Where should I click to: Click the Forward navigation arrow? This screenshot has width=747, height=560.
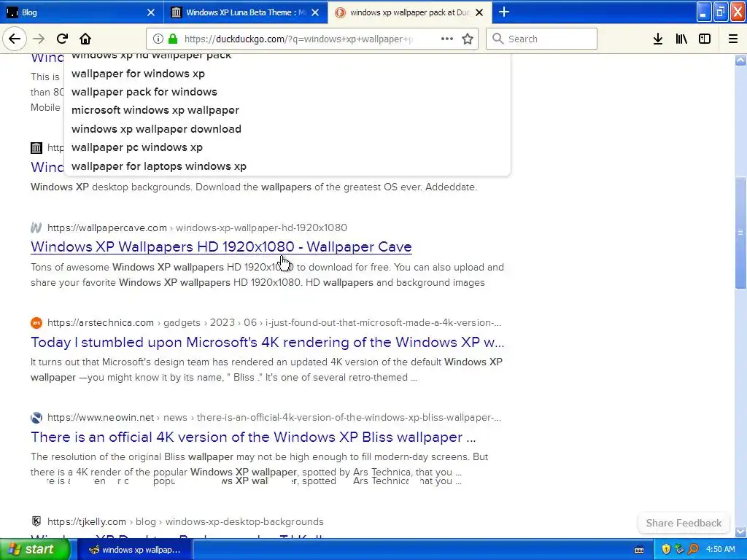pyautogui.click(x=39, y=39)
